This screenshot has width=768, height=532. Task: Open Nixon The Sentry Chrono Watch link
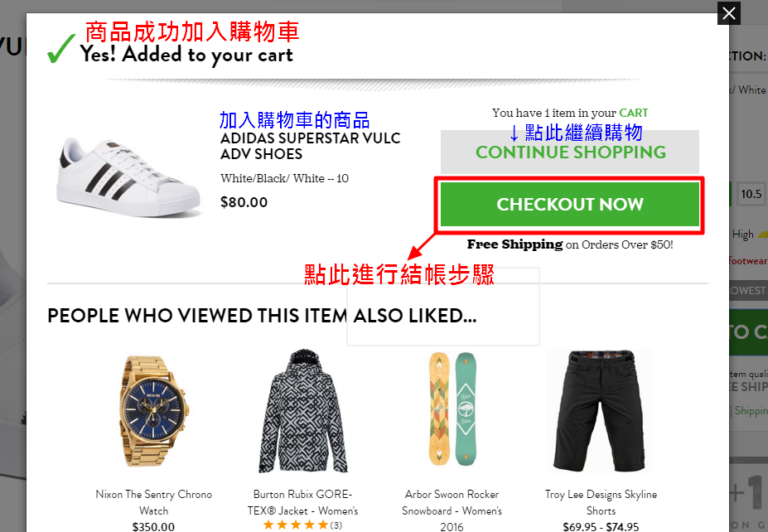click(x=154, y=502)
